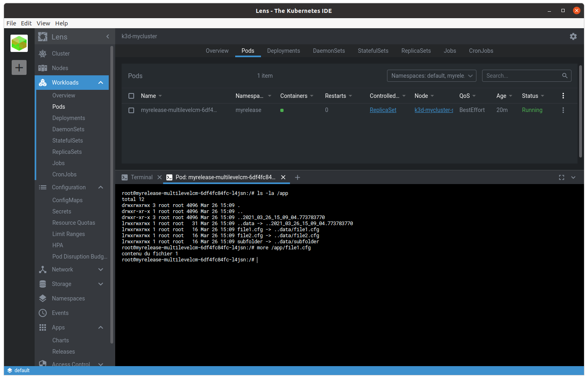This screenshot has width=588, height=379.
Task: Click the Events clock icon
Action: click(x=43, y=313)
